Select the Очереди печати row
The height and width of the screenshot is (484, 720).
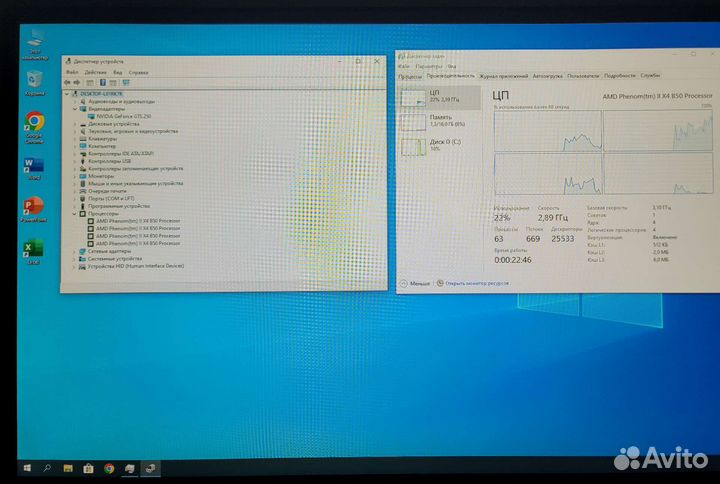coord(103,191)
